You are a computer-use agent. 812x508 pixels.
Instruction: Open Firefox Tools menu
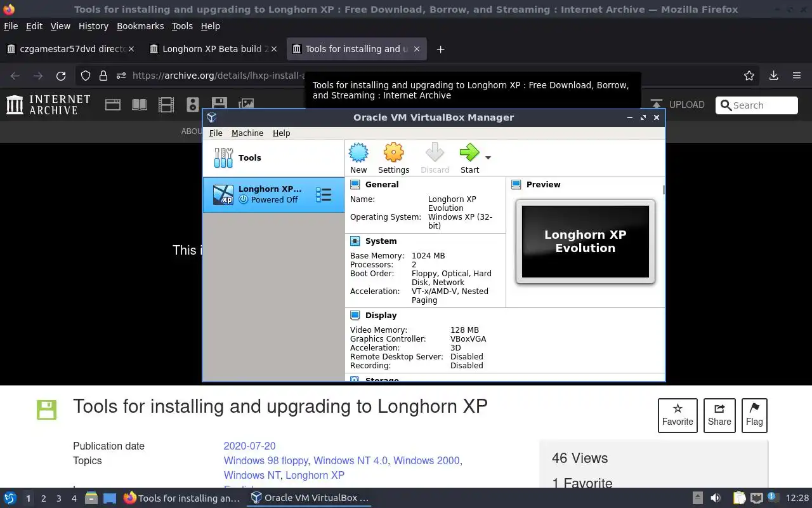pyautogui.click(x=182, y=26)
